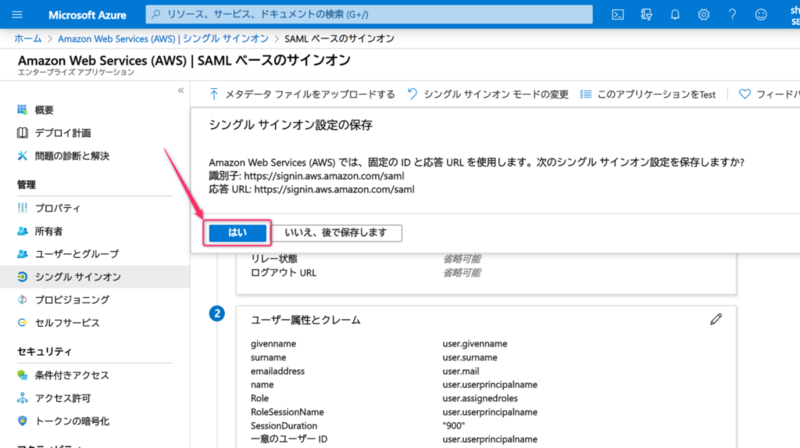Click the user.mail value
Viewport: 800px width, 448px height.
[x=461, y=371]
